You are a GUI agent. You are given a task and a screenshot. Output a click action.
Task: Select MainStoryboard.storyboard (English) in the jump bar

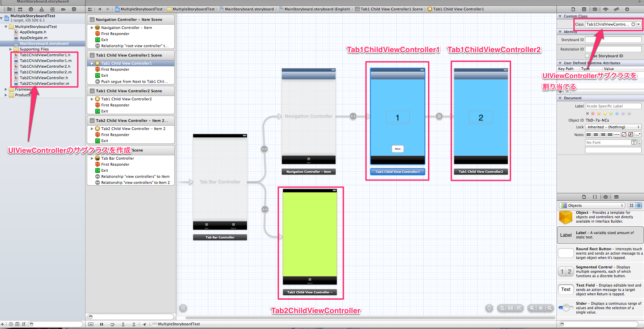click(316, 9)
